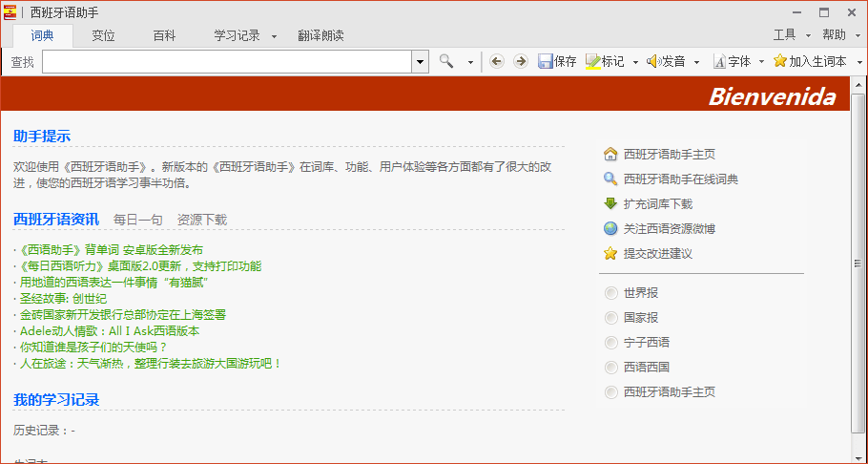Click the 加入生词本 star icon
The image size is (868, 464).
[779, 61]
